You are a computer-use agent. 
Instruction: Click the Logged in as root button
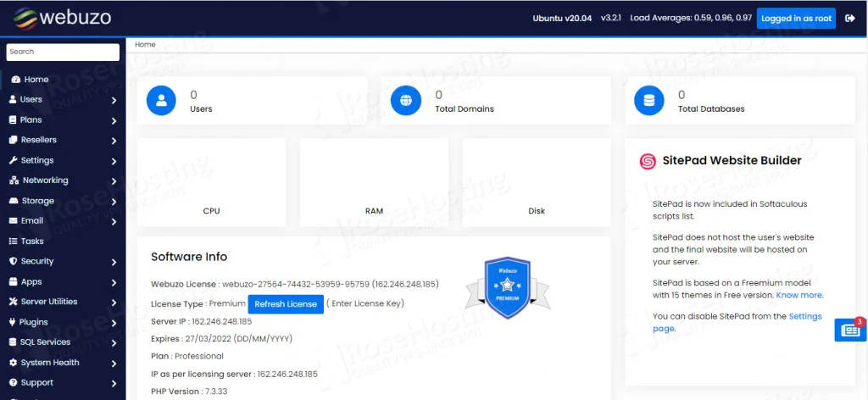(x=795, y=18)
